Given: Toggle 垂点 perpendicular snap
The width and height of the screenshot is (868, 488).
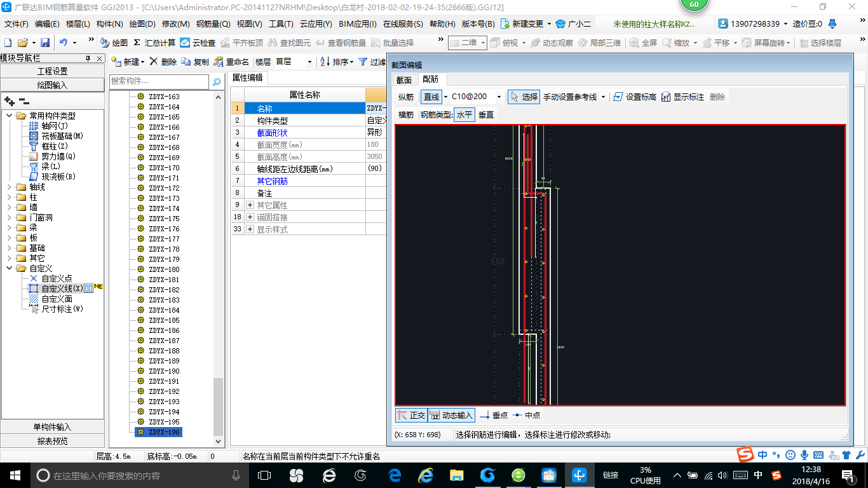Looking at the screenshot, I should (494, 415).
